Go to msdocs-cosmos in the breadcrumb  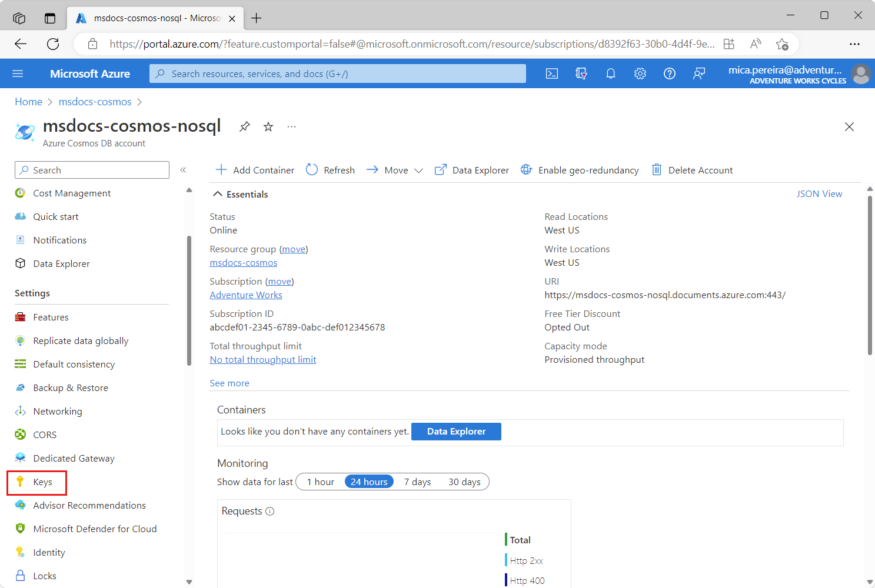click(95, 102)
